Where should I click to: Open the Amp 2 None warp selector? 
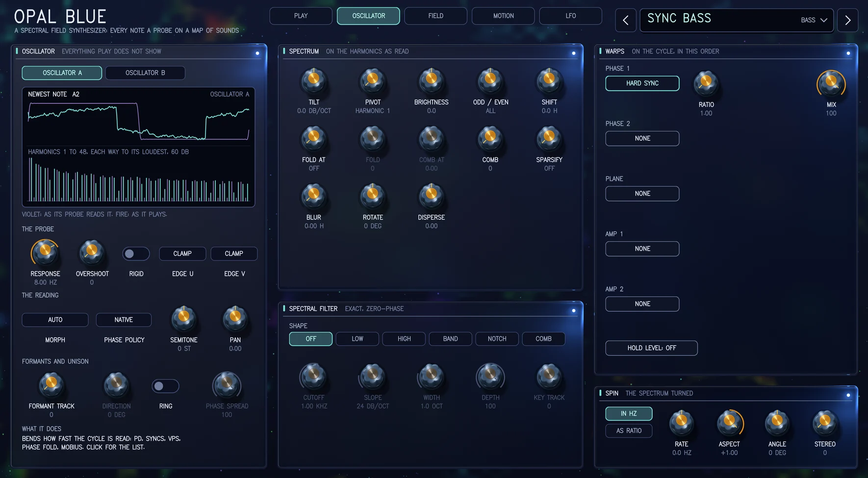pos(642,304)
